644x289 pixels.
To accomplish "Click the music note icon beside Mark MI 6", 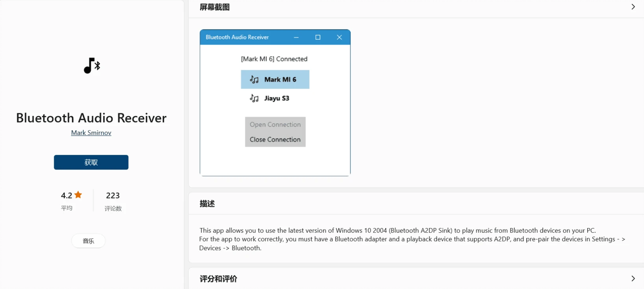I will pyautogui.click(x=254, y=79).
